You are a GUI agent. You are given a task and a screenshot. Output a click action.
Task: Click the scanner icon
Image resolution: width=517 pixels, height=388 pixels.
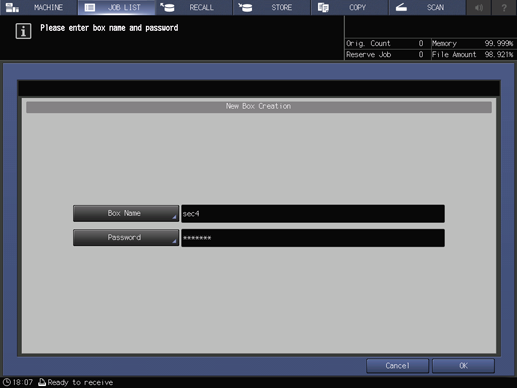point(401,7)
